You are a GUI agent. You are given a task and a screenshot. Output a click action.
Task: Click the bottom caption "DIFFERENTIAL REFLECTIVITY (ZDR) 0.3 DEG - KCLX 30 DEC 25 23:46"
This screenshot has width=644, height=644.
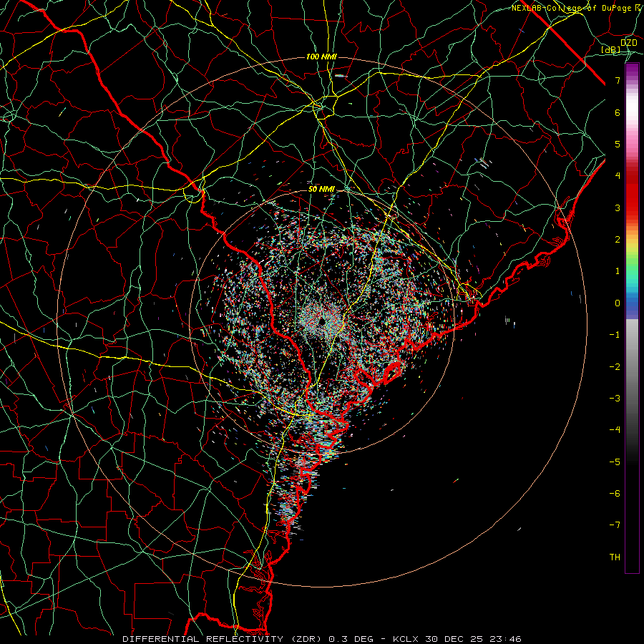point(322,639)
